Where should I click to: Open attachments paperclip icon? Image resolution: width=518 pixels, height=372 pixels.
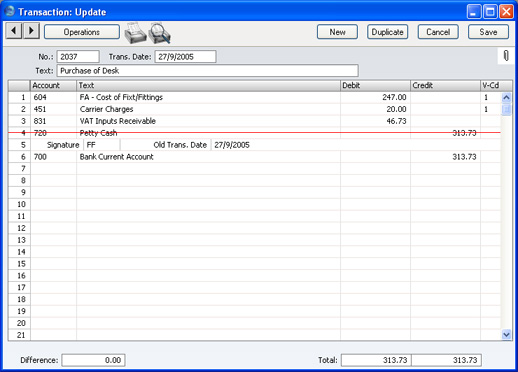pyautogui.click(x=506, y=56)
